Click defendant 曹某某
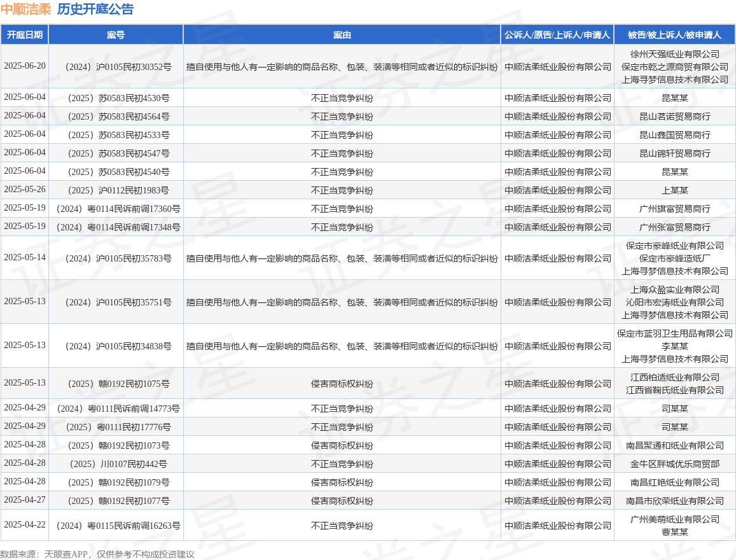Screen dimensions: 736x560 click(674, 532)
